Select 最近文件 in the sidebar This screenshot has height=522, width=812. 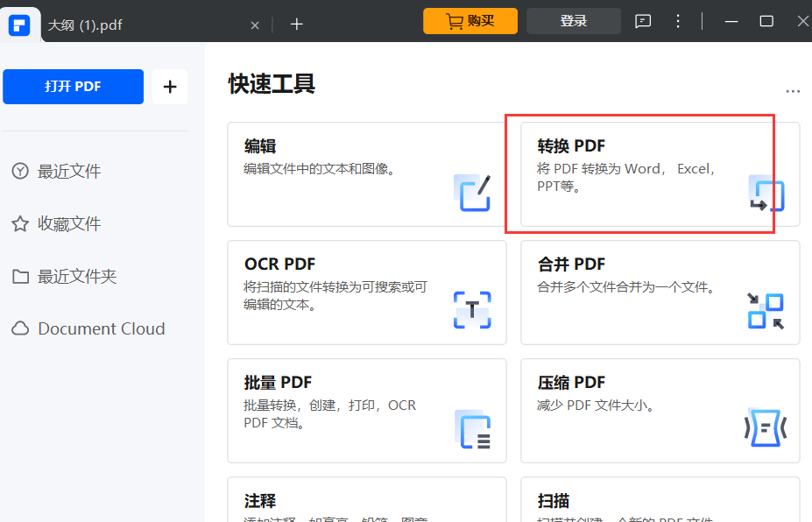pos(19,171)
